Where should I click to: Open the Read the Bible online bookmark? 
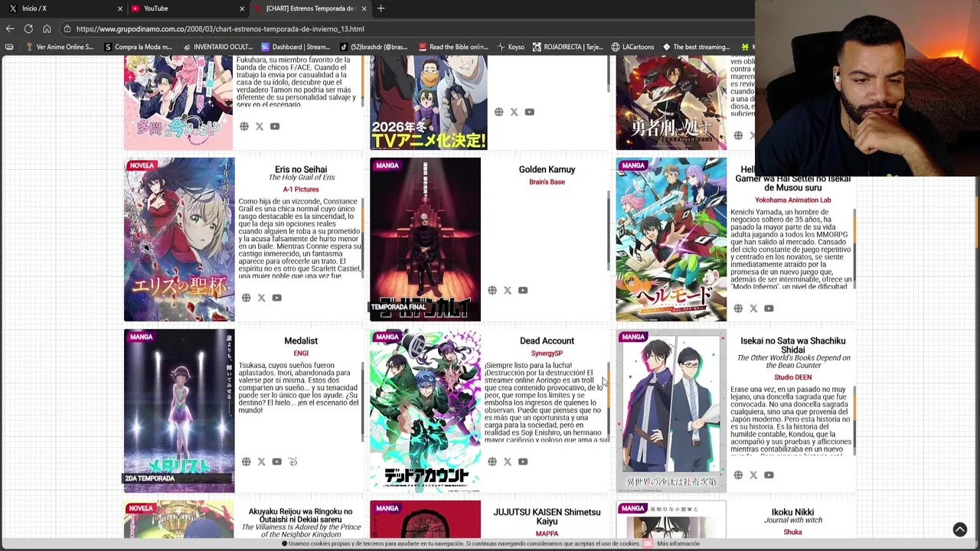452,47
